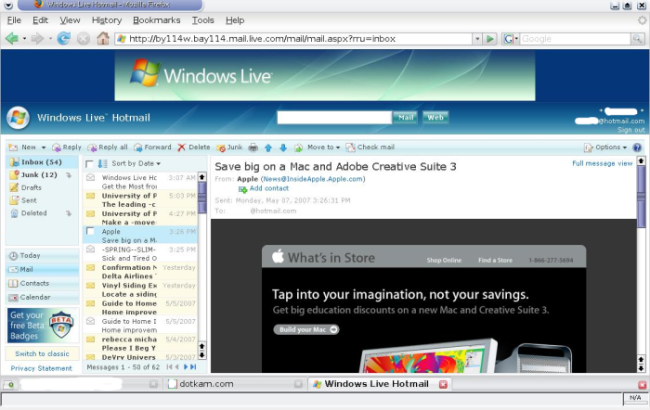
Task: Switch to the dotkam.com browser tab
Action: click(x=234, y=384)
